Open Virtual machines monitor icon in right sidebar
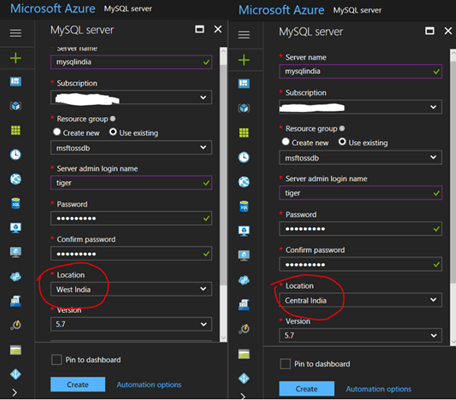Viewport: 456px width, 400px height. [244, 231]
